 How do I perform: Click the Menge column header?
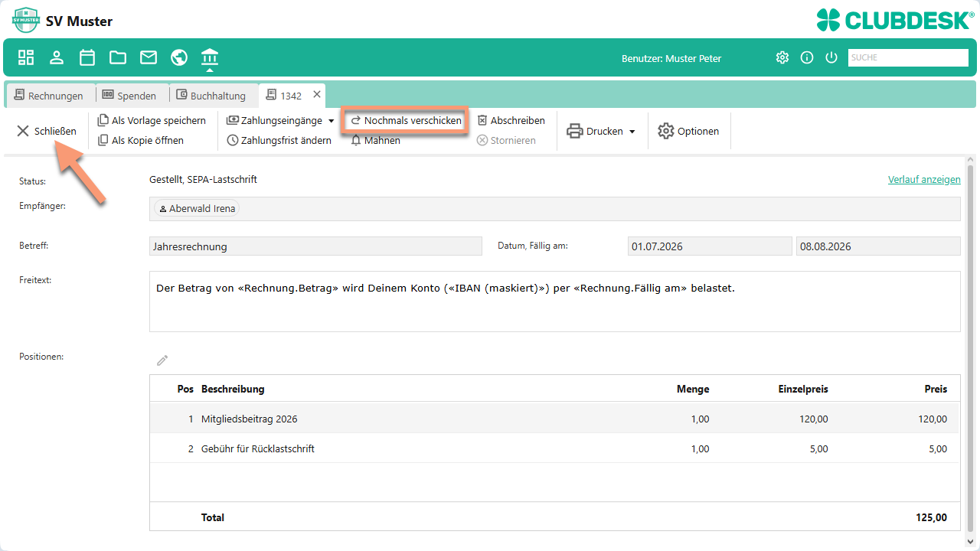(x=693, y=389)
